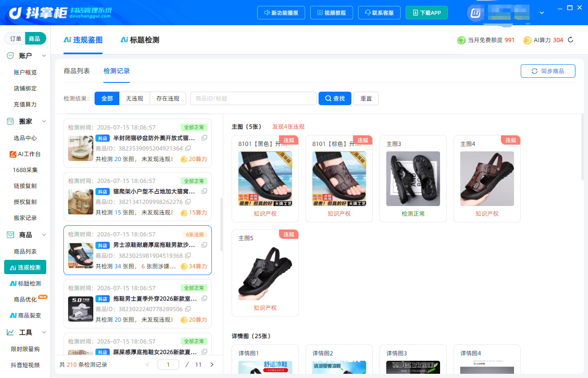Image resolution: width=588 pixels, height=378 pixels.
Task: Open the account dropdown arrow in header
Action: pos(542,13)
